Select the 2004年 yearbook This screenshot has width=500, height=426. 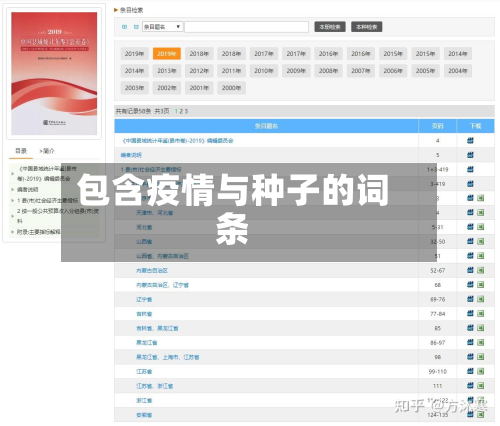coord(458,71)
